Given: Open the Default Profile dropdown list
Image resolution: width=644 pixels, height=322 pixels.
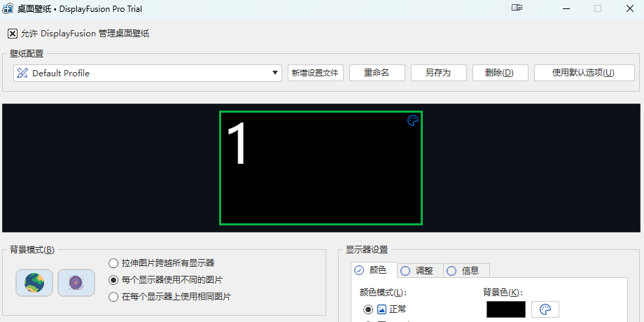Looking at the screenshot, I should 148,73.
